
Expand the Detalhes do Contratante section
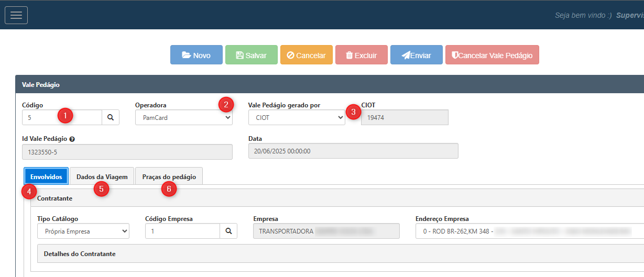(x=80, y=254)
